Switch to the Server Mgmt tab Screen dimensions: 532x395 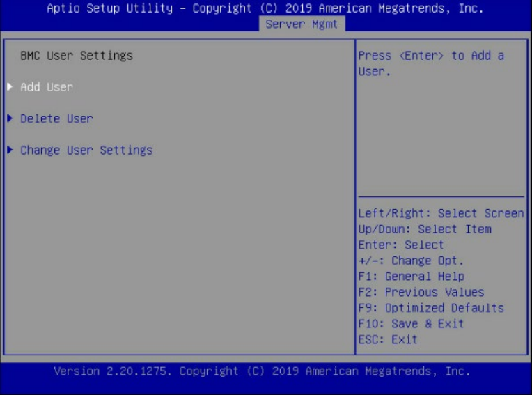pos(302,24)
